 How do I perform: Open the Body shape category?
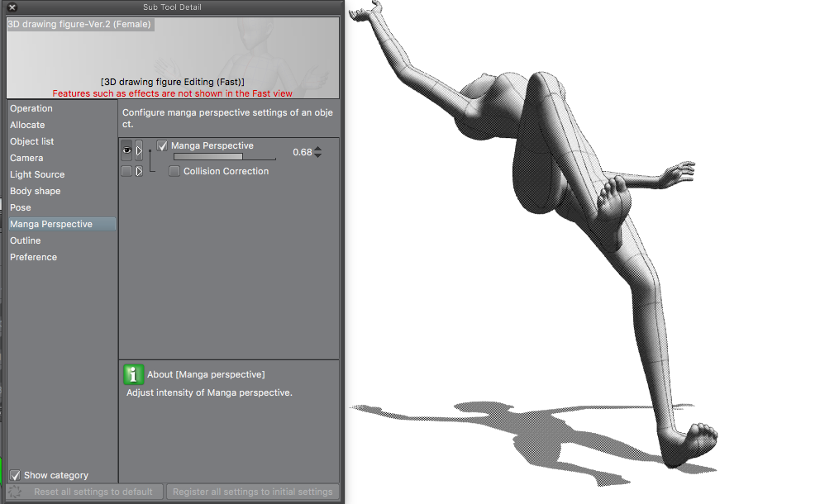click(x=35, y=191)
